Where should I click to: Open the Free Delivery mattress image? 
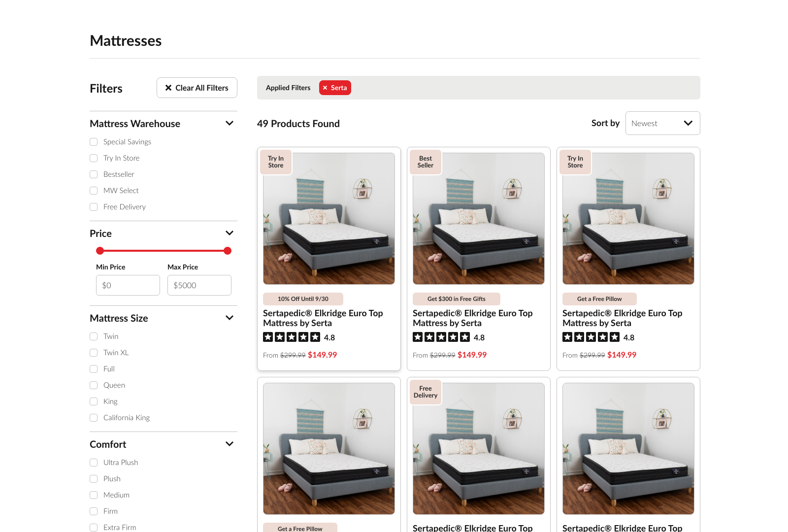tap(479, 449)
